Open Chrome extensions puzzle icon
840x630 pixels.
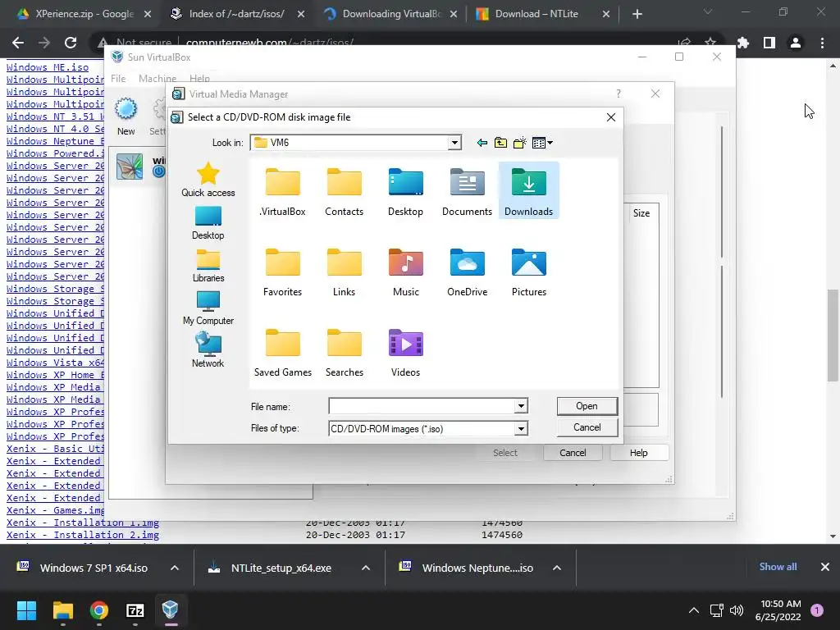(742, 43)
